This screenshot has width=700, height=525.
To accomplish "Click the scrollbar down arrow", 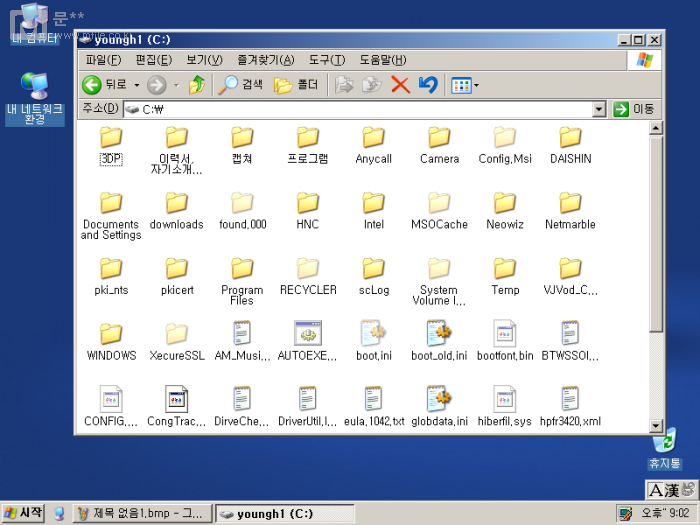I will (655, 425).
